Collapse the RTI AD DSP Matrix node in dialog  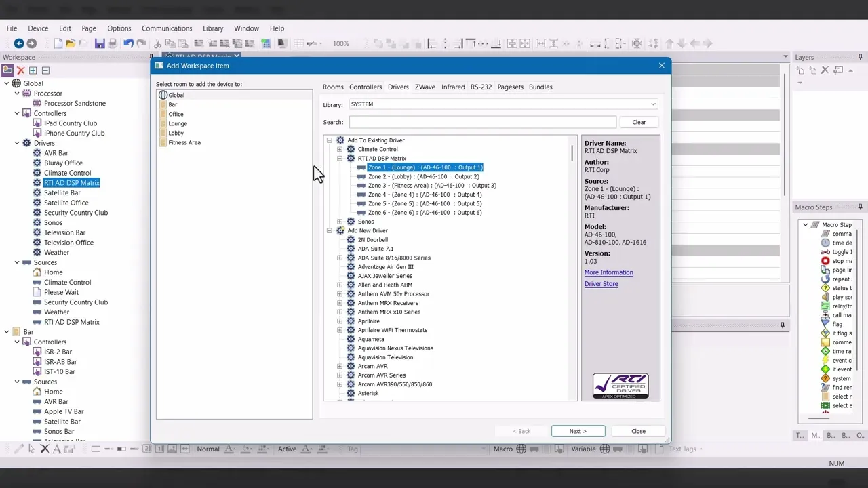tap(340, 159)
